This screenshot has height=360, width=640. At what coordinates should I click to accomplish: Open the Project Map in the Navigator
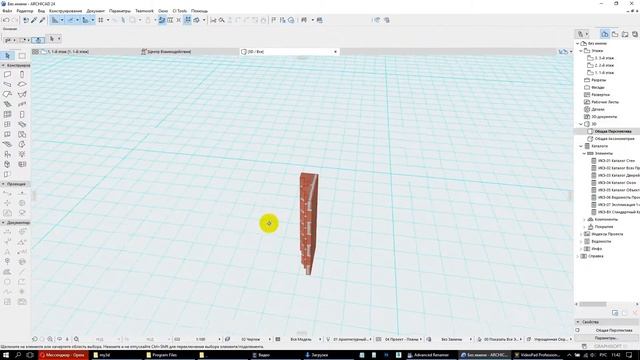point(605,34)
